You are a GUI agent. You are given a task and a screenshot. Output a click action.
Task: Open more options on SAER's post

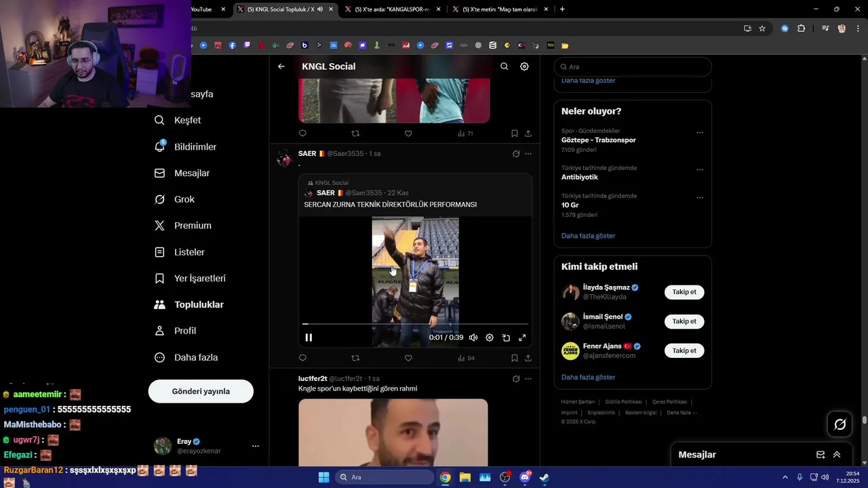pos(528,154)
